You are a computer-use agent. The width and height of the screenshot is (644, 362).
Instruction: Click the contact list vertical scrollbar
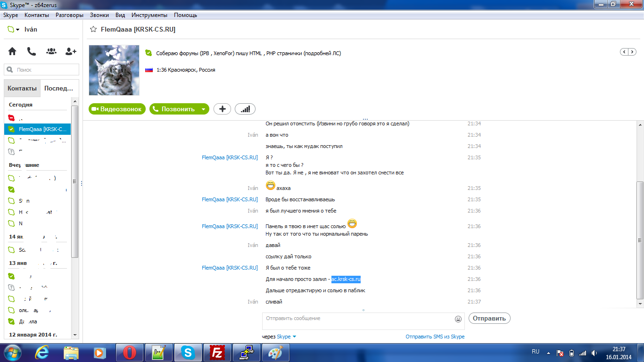(x=74, y=181)
